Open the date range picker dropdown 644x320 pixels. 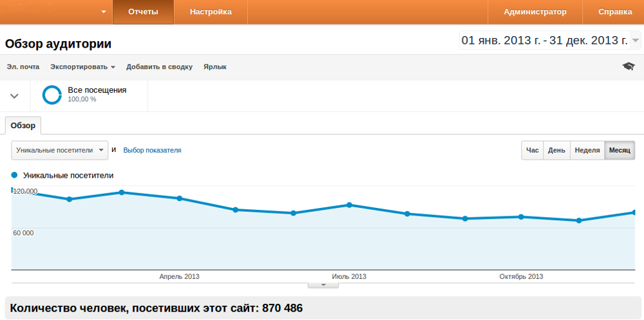636,41
